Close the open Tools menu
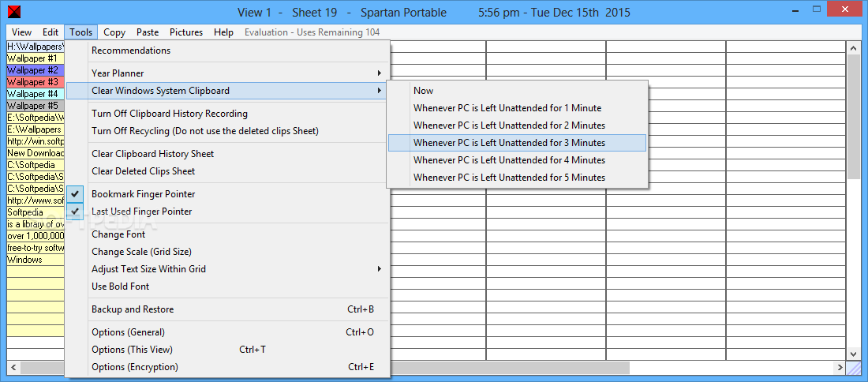Screen dimensions: 868x382 tap(80, 32)
